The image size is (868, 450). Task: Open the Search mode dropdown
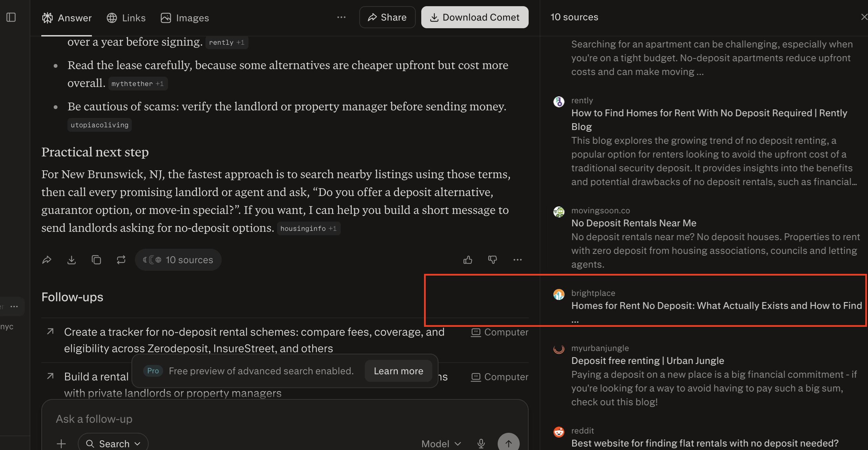[x=113, y=444]
